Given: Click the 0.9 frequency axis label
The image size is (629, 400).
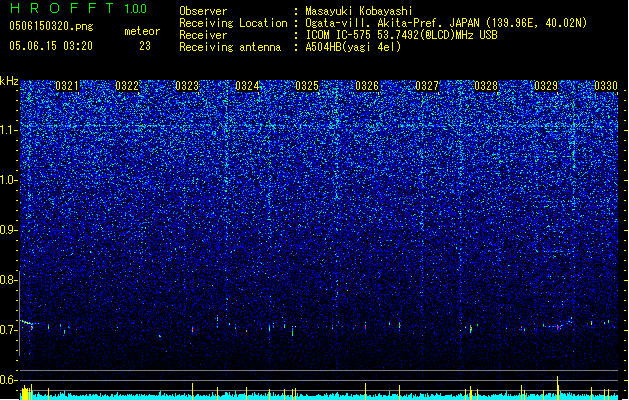Looking at the screenshot, I should pos(9,230).
